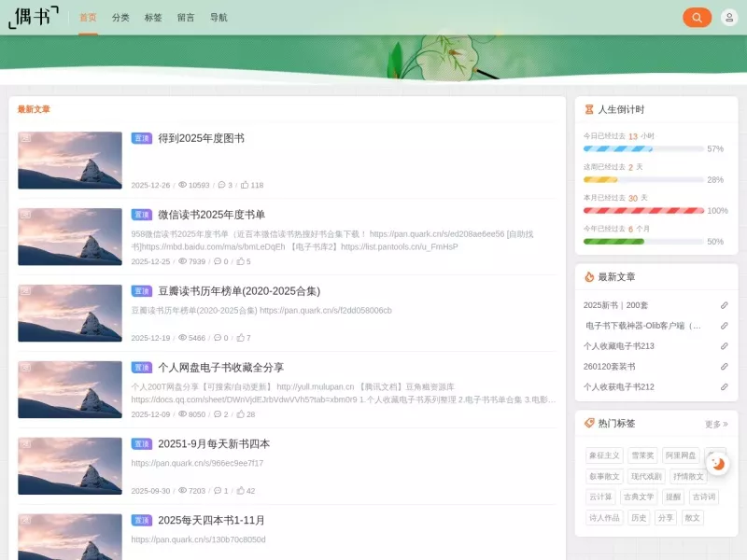The height and width of the screenshot is (560, 747).
Task: Click thumbnail of 豆瓣读书历年榜单 article
Action: (70, 314)
